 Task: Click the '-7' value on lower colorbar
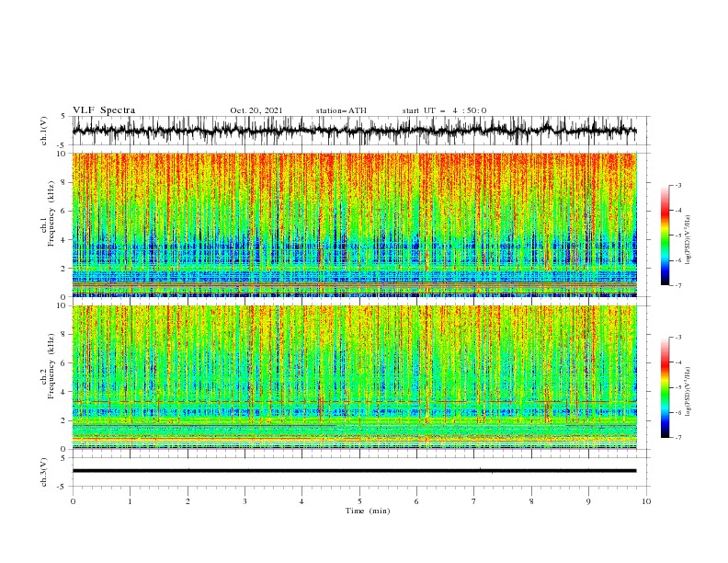(677, 437)
